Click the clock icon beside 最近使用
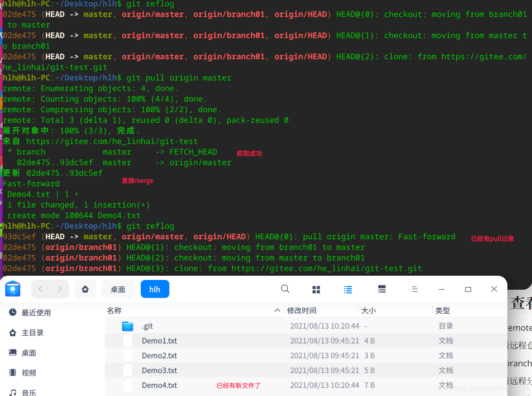The width and height of the screenshot is (532, 396). tap(13, 312)
